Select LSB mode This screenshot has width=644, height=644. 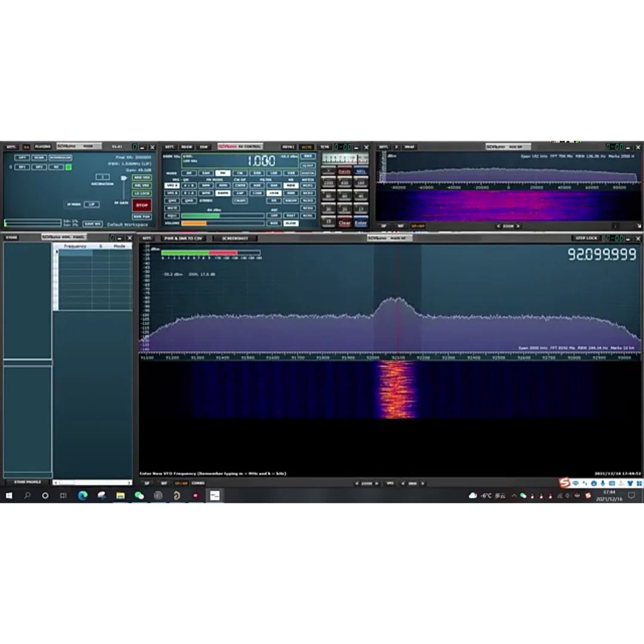click(x=274, y=173)
